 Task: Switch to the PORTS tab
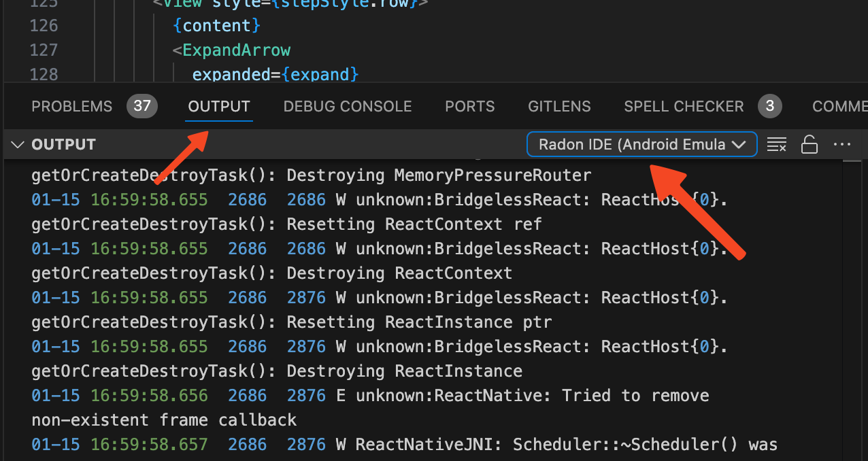click(x=469, y=106)
